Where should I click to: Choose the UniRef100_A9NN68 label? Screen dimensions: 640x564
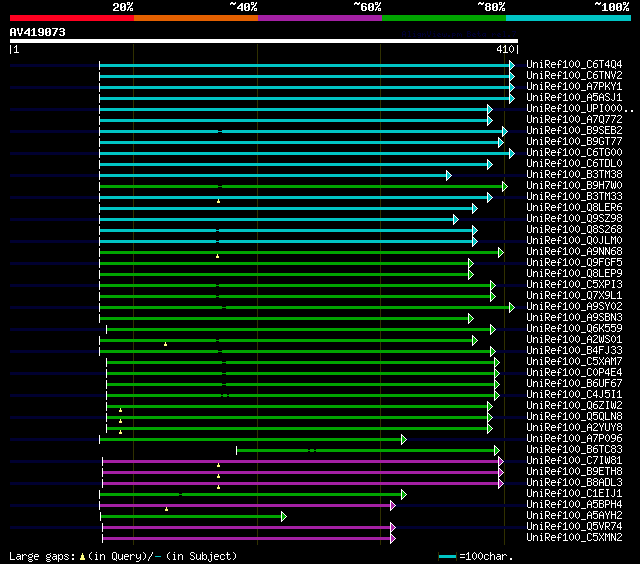coord(574,252)
